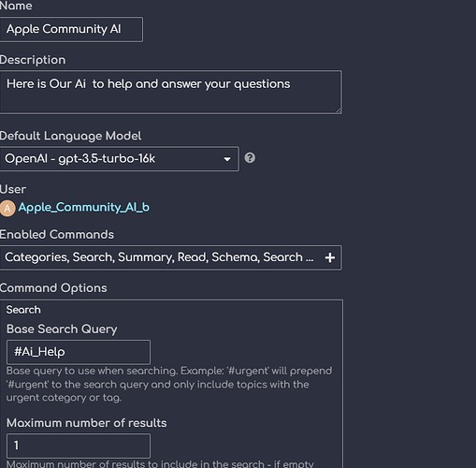Click the 'Base Search Query' label

pyautogui.click(x=62, y=329)
